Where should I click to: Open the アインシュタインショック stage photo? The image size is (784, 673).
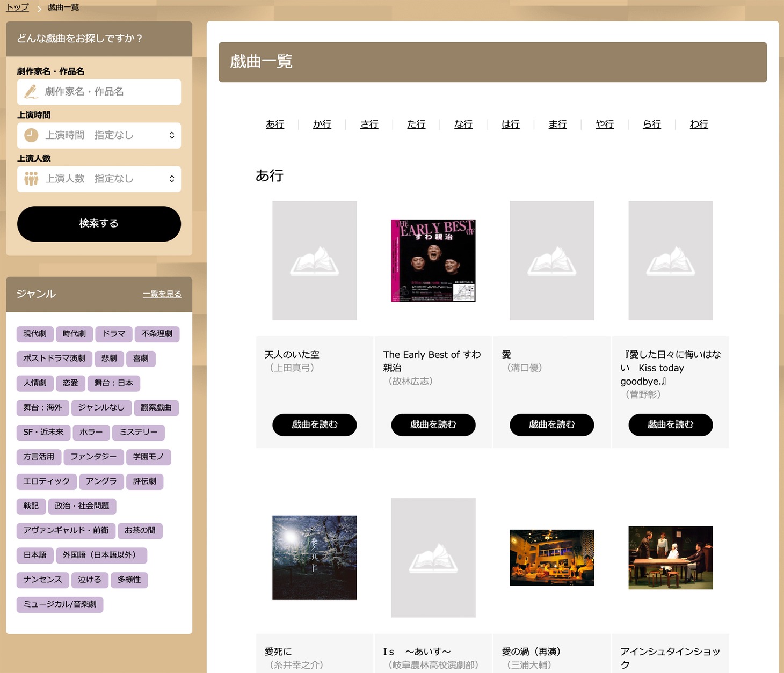coord(671,558)
